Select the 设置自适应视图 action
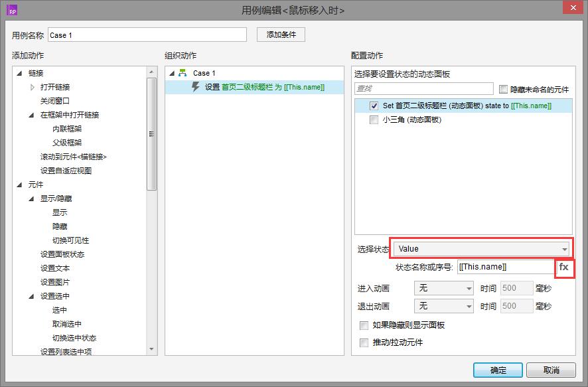The height and width of the screenshot is (387, 588). pyautogui.click(x=66, y=171)
